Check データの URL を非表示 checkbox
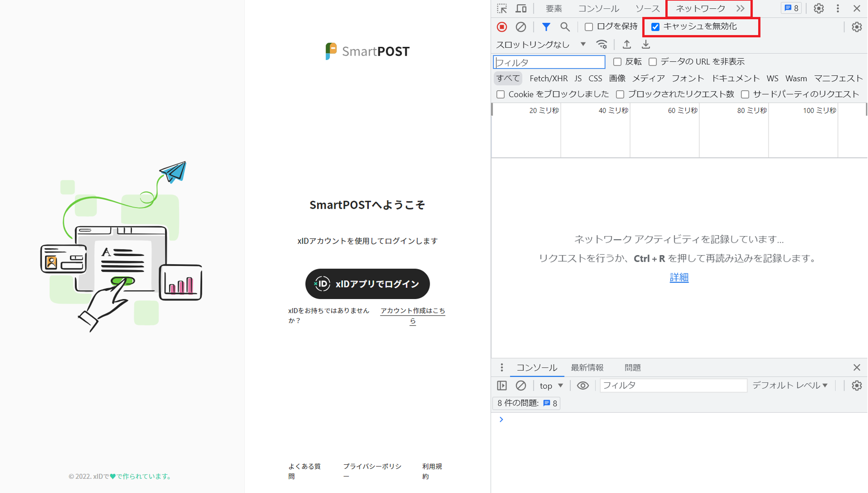The height and width of the screenshot is (493, 868). (653, 62)
